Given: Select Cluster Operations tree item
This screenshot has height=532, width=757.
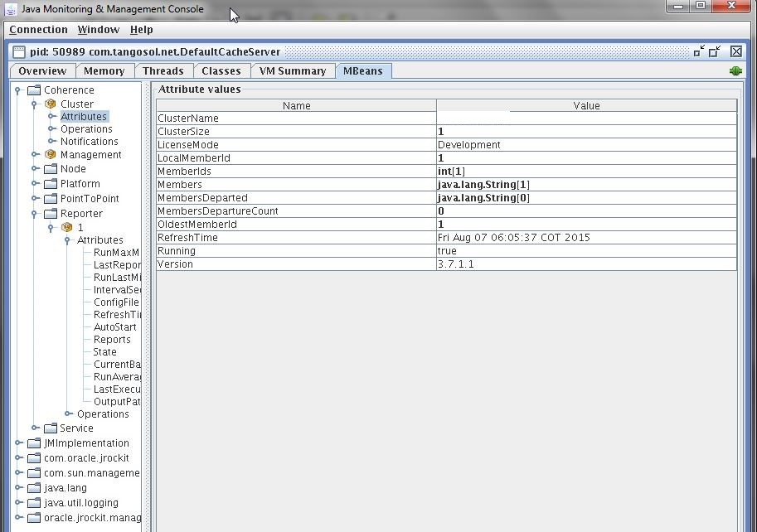Looking at the screenshot, I should pos(86,129).
